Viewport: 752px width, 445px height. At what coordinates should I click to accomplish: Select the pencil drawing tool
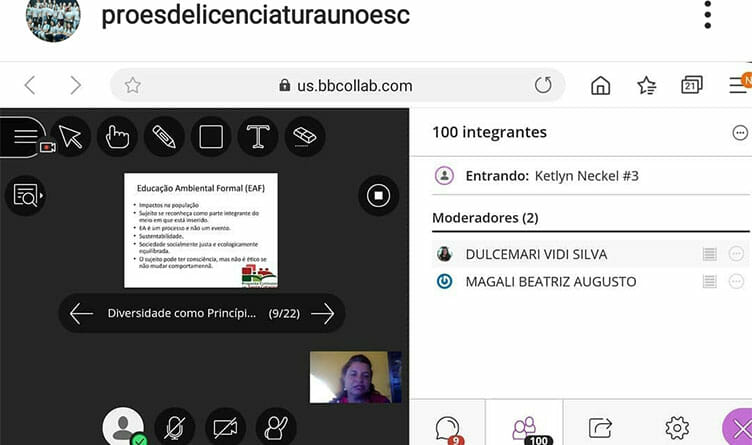pyautogui.click(x=164, y=137)
